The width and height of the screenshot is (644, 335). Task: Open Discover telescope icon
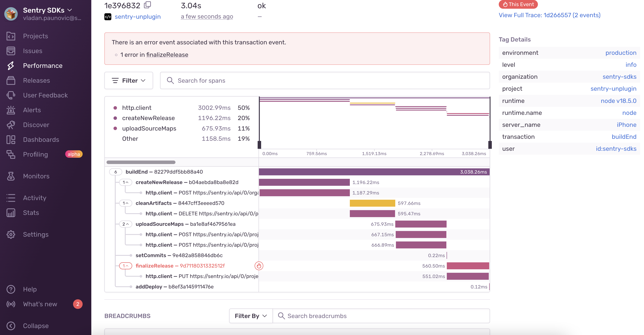point(11,125)
